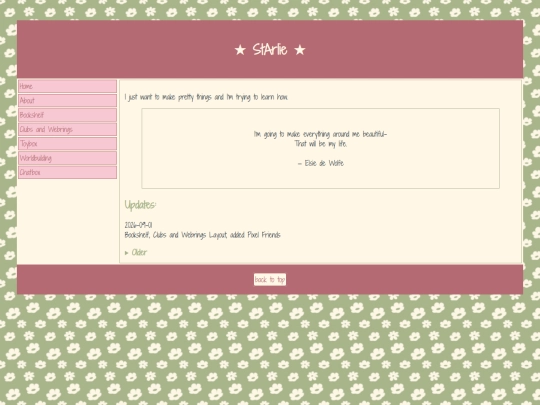This screenshot has height=405, width=540.
Task: Visit Clubs and Webrings page
Action: coord(68,129)
